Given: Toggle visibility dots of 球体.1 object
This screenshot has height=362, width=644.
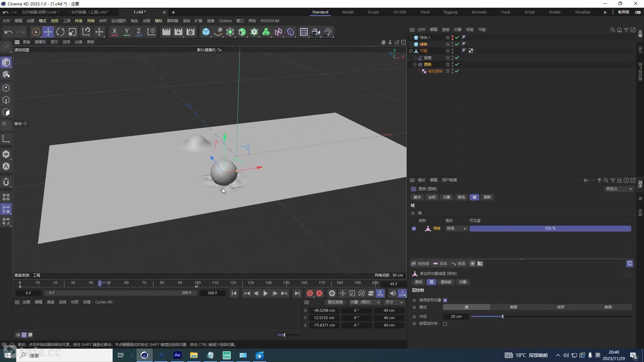Looking at the screenshot, I should [x=452, y=38].
